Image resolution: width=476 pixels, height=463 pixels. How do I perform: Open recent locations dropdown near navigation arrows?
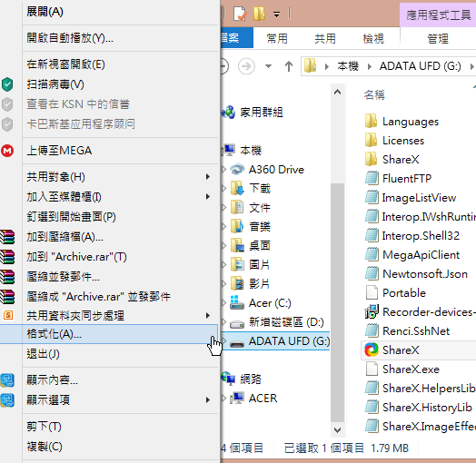(x=268, y=66)
